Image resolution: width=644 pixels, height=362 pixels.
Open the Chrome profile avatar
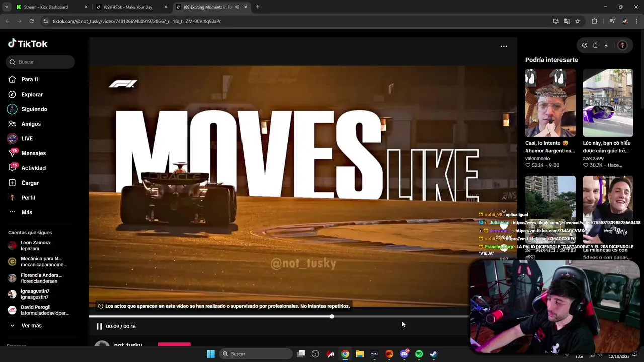[625, 21]
